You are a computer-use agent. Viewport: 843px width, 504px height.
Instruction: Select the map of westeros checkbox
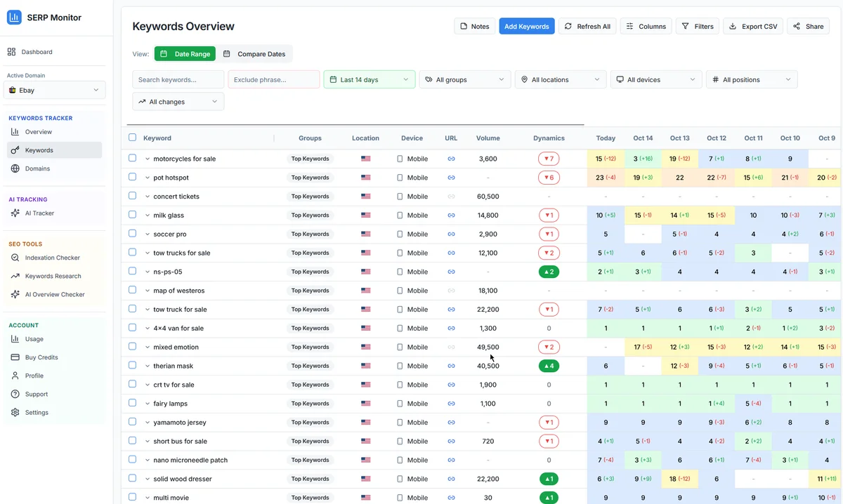(133, 291)
